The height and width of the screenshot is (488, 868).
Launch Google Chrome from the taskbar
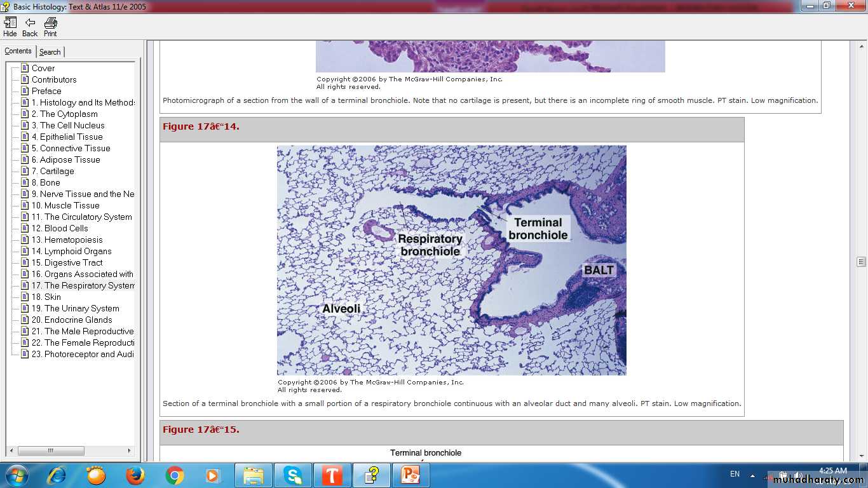[x=175, y=475]
